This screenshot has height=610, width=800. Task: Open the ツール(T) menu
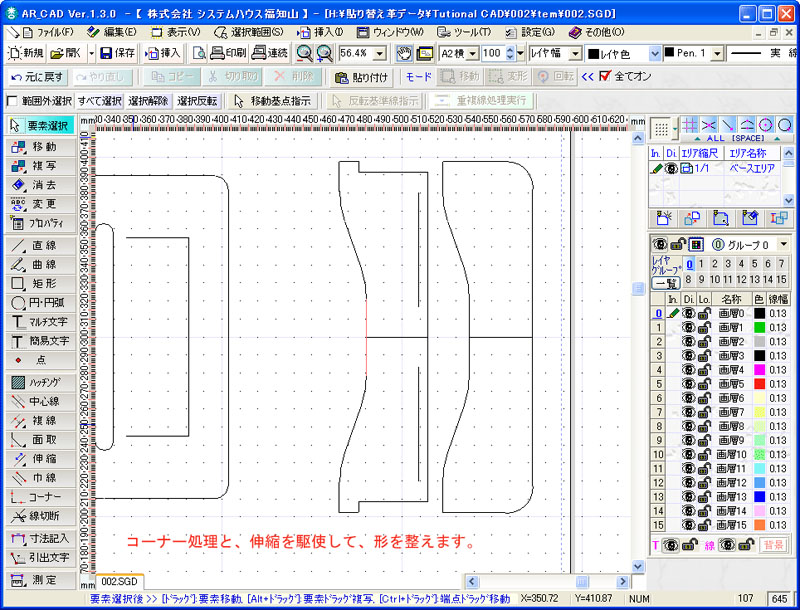[465, 33]
